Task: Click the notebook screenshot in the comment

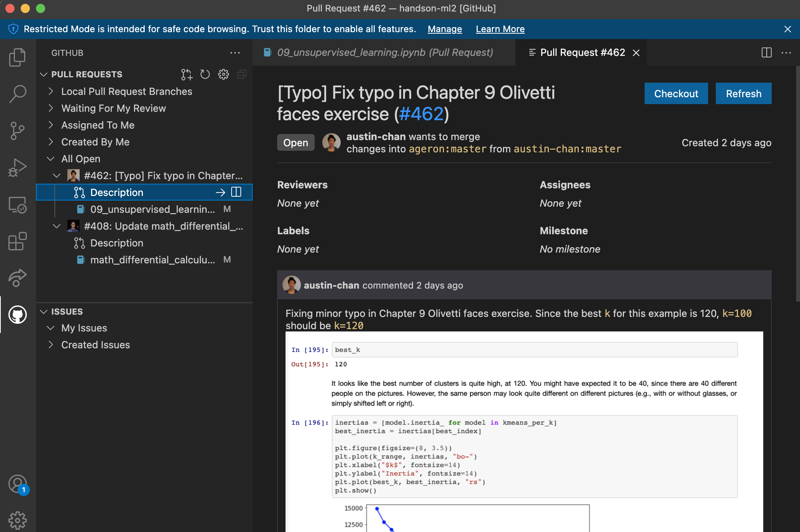Action: coord(524,432)
